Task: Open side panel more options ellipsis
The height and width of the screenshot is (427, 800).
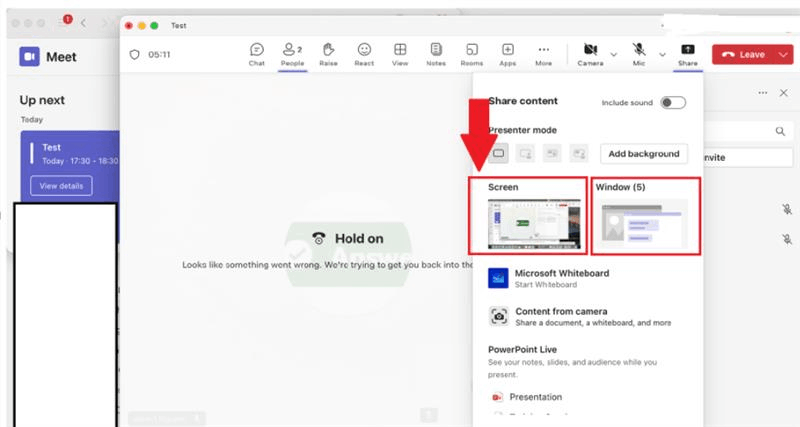Action: (763, 93)
